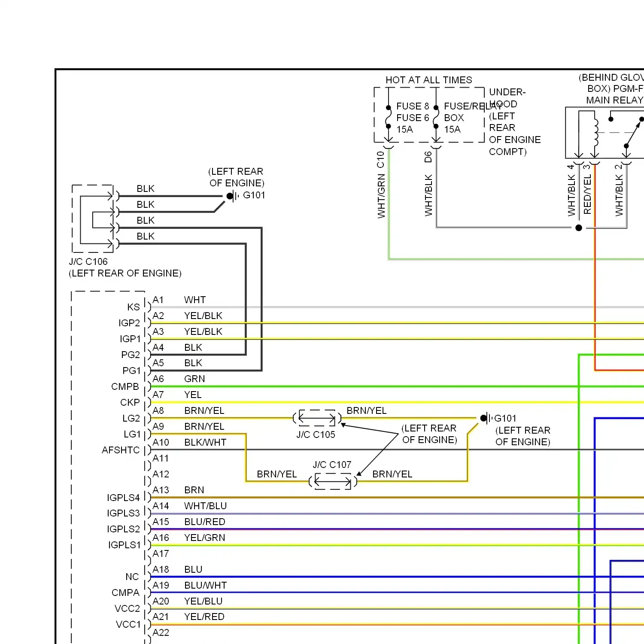Click the 'A11' pin number
Screen dimensions: 644x644
click(x=161, y=459)
